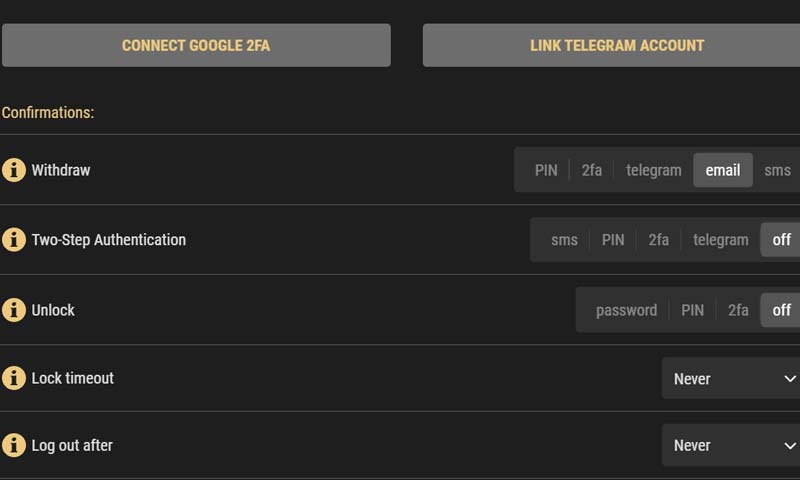Image resolution: width=800 pixels, height=480 pixels.
Task: Click info icon next to Two-Step Authentication
Action: point(14,240)
